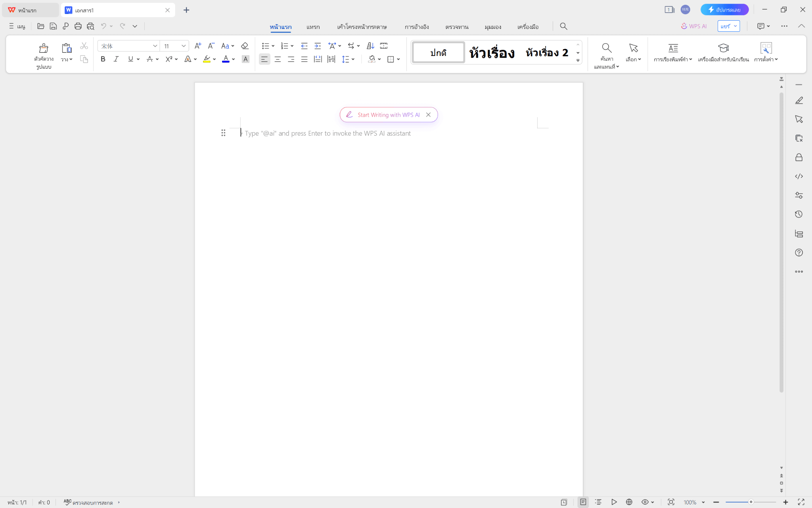
Task: Toggle underline formatting
Action: click(x=130, y=59)
